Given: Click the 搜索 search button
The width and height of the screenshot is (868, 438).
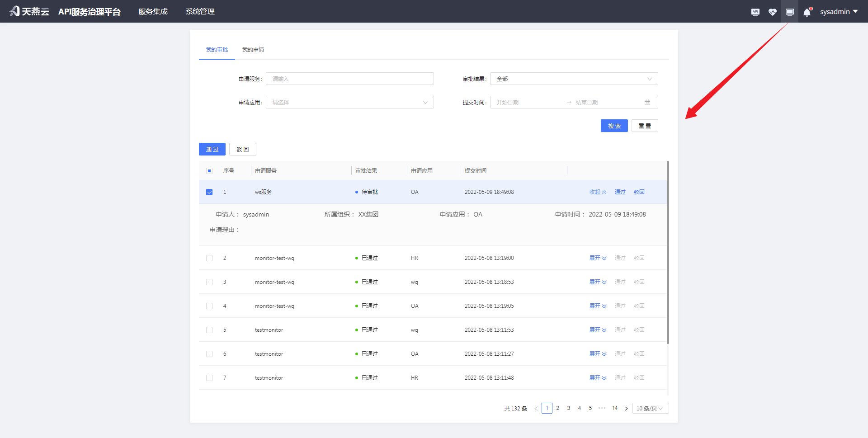Looking at the screenshot, I should click(x=614, y=126).
